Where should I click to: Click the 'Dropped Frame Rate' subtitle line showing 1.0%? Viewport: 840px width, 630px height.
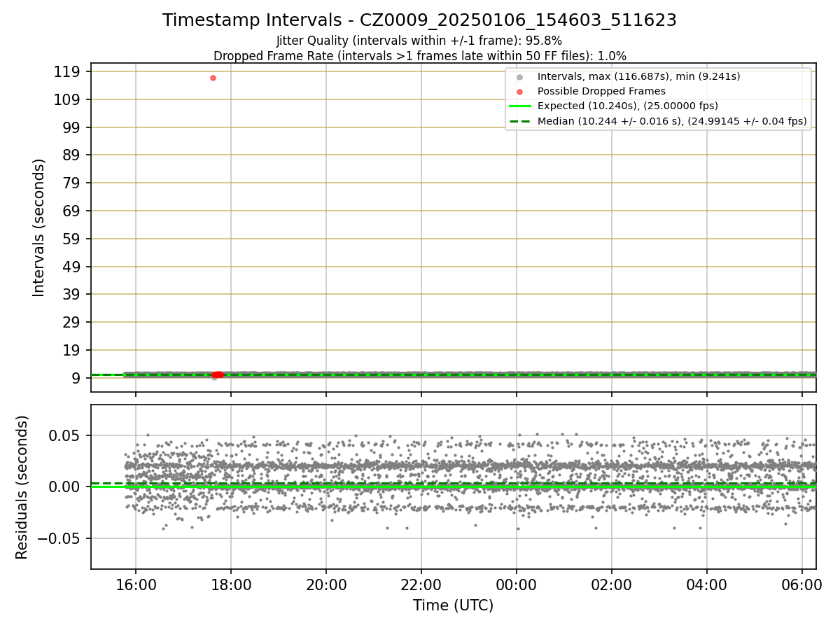(419, 56)
